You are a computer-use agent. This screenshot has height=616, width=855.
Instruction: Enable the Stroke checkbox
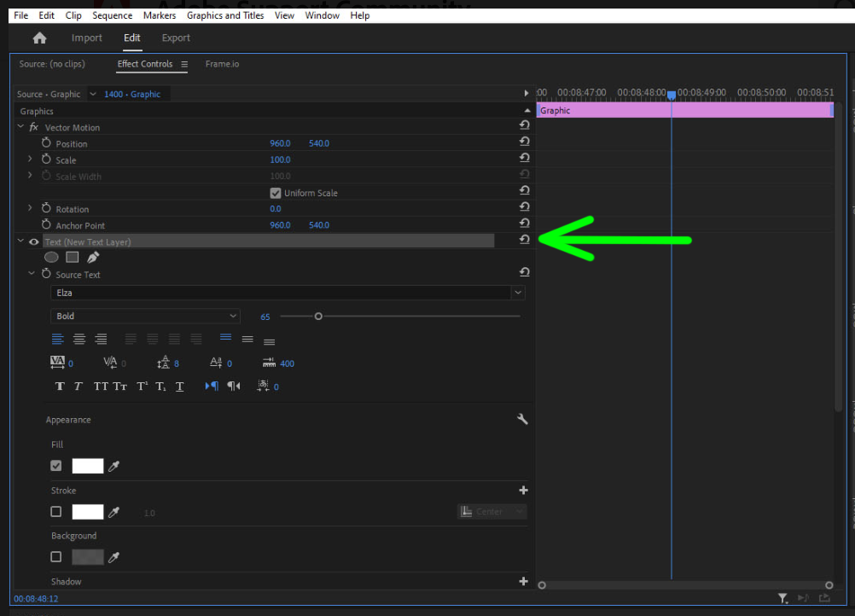click(55, 511)
